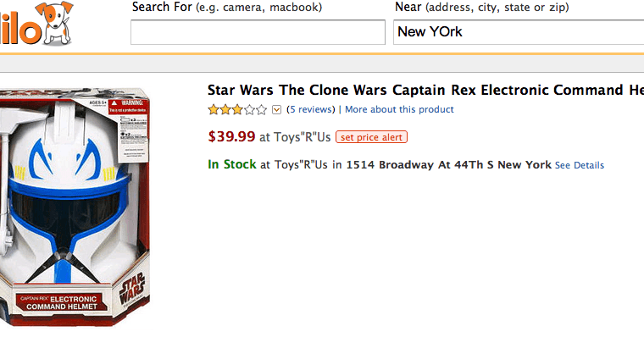644x337 pixels.
Task: Open the rating breakdown dropdown arrow
Action: point(277,109)
